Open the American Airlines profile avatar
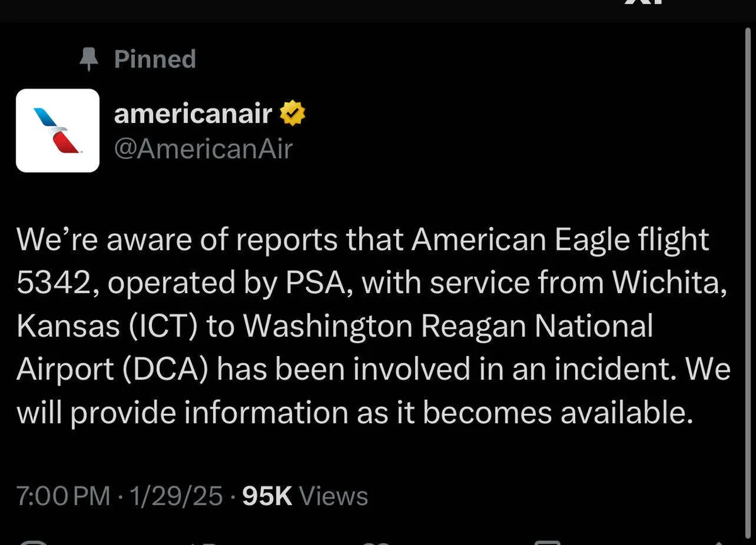Screen dimensions: 756x545 pyautogui.click(x=57, y=130)
